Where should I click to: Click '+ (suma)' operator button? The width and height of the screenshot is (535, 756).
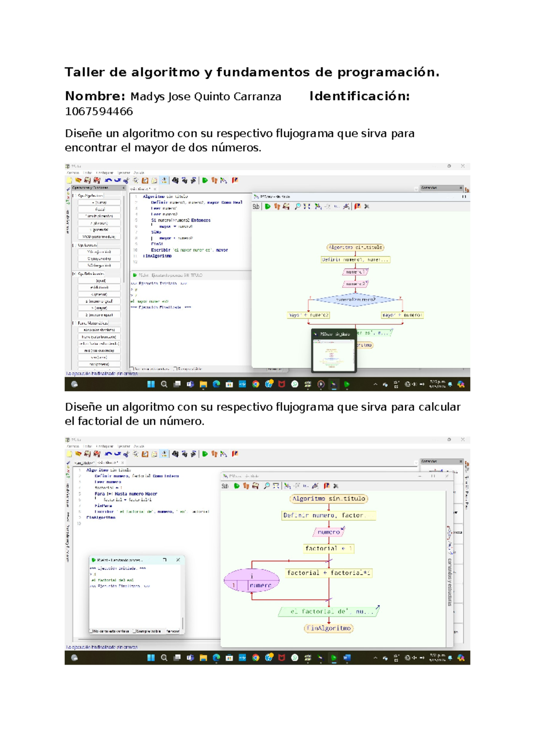[99, 202]
